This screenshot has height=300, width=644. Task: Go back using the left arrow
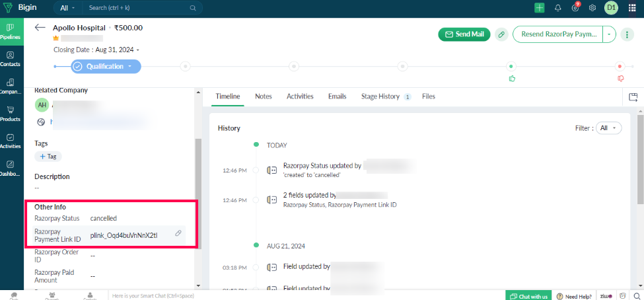pos(40,28)
